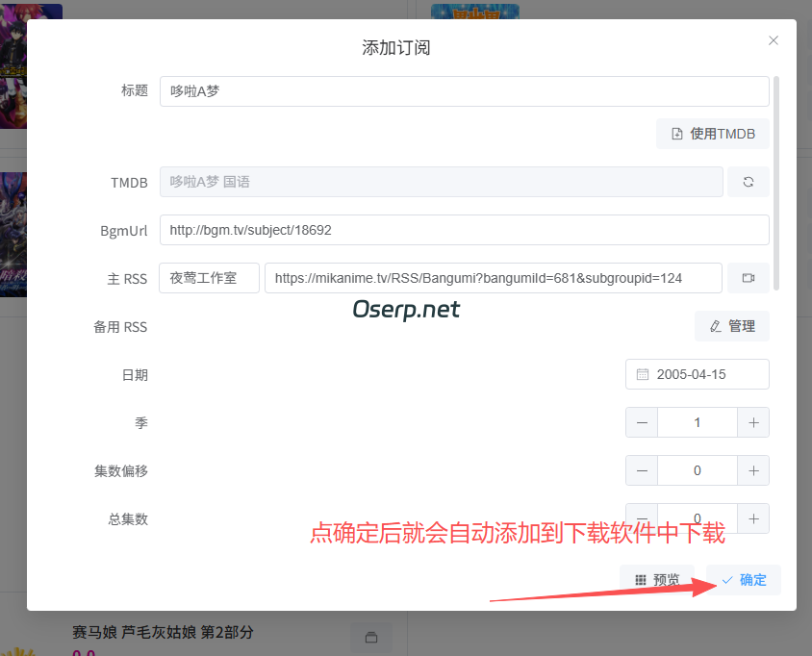Image resolution: width=812 pixels, height=656 pixels.
Task: Dismiss the 添加订阅 dialog via X
Action: (773, 40)
